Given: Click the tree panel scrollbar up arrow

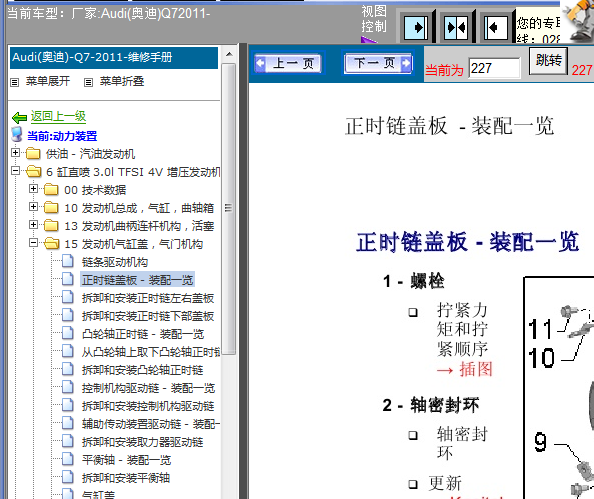Looking at the screenshot, I should click(x=229, y=54).
